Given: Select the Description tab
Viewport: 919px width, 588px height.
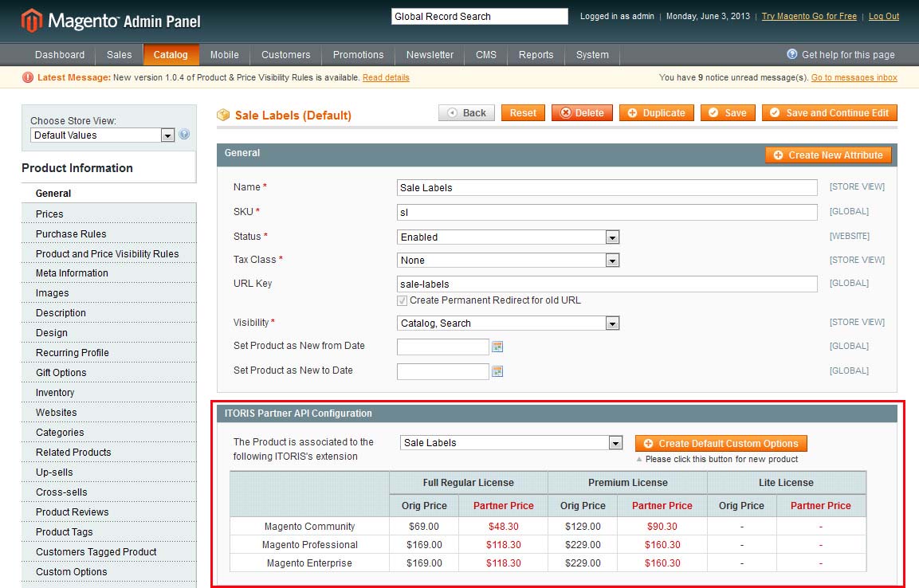Looking at the screenshot, I should pos(109,313).
